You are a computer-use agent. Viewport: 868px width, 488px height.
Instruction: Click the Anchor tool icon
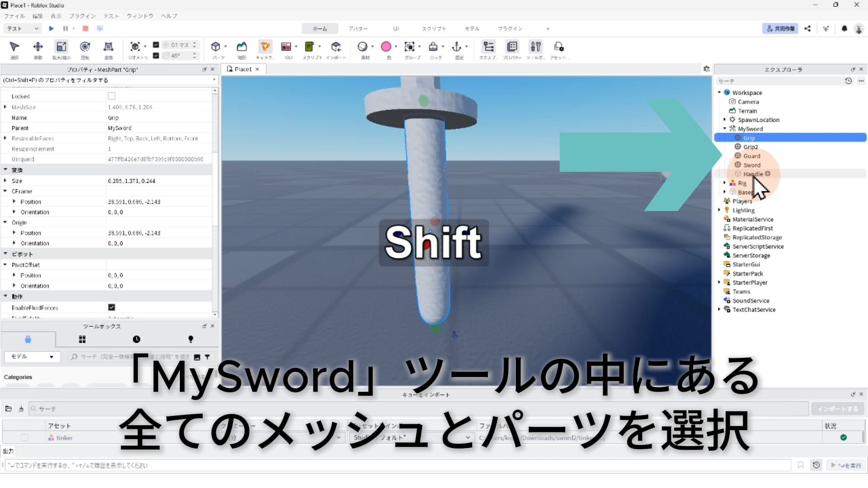[x=457, y=47]
